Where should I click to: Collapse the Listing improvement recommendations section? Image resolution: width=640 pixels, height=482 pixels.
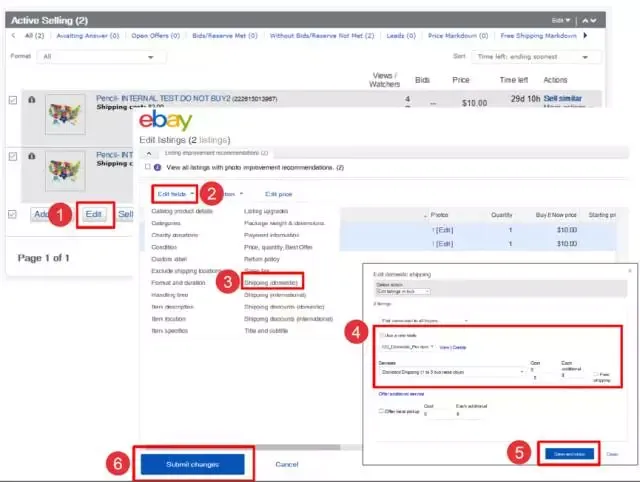tap(149, 153)
